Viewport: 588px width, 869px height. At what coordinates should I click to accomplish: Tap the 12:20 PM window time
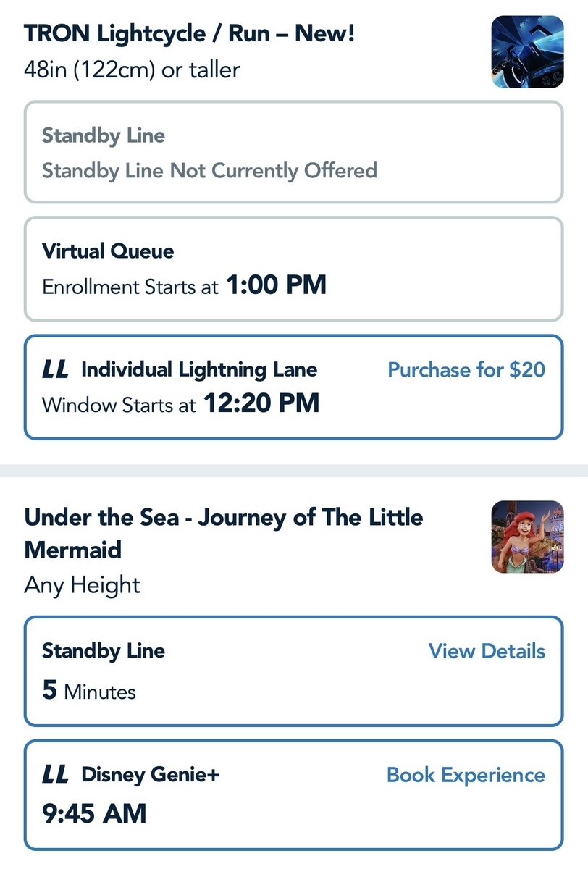click(261, 403)
